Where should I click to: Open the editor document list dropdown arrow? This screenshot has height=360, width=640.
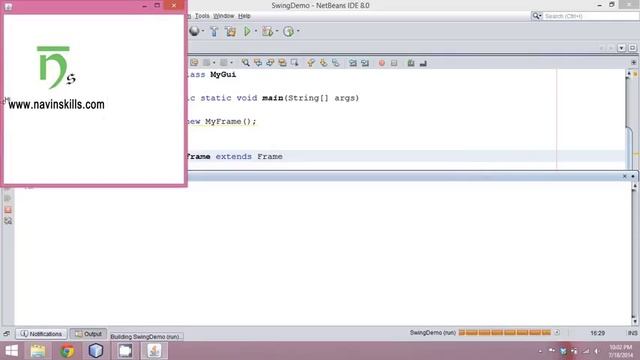[621, 48]
